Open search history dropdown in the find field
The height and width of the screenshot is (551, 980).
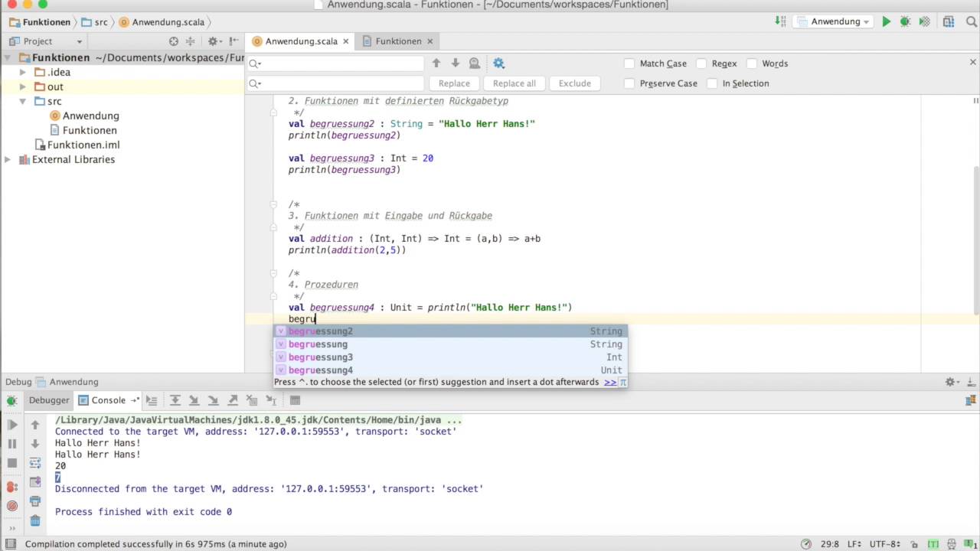click(x=254, y=64)
